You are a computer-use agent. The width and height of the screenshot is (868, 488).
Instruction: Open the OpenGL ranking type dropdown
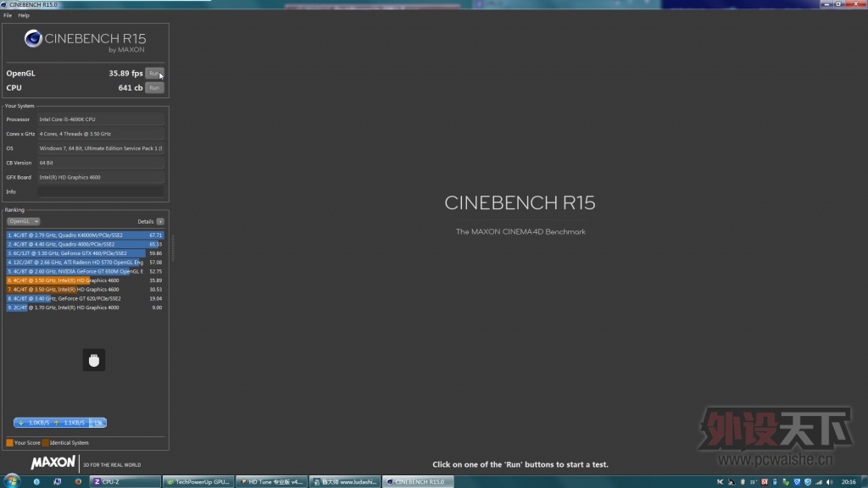(23, 221)
